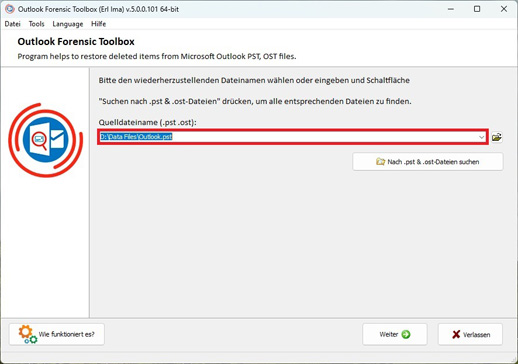Open the Language menu
Screen dimensions: 518x364
pyautogui.click(x=68, y=24)
